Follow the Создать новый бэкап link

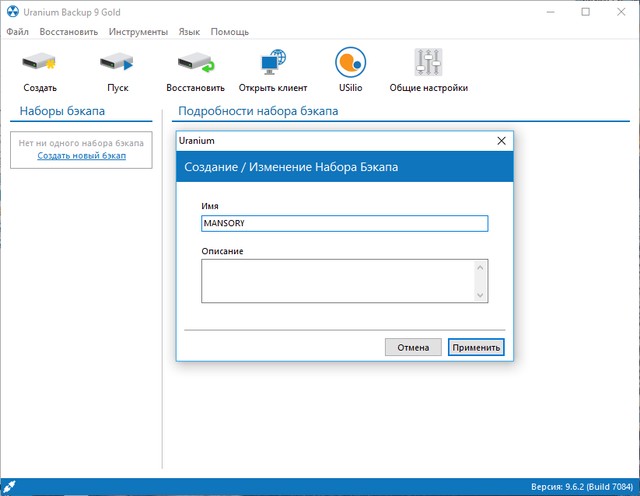pos(82,156)
